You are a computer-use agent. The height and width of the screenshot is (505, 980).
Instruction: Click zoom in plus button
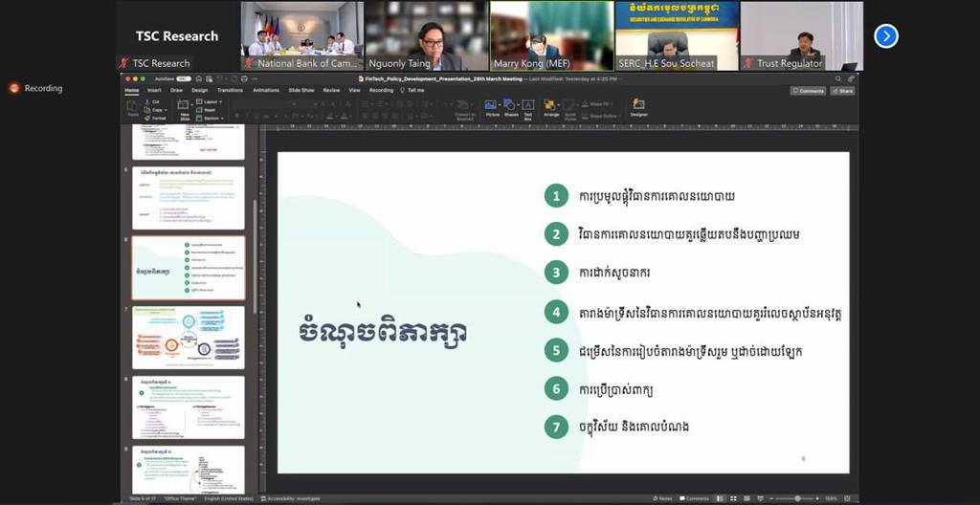(x=817, y=498)
